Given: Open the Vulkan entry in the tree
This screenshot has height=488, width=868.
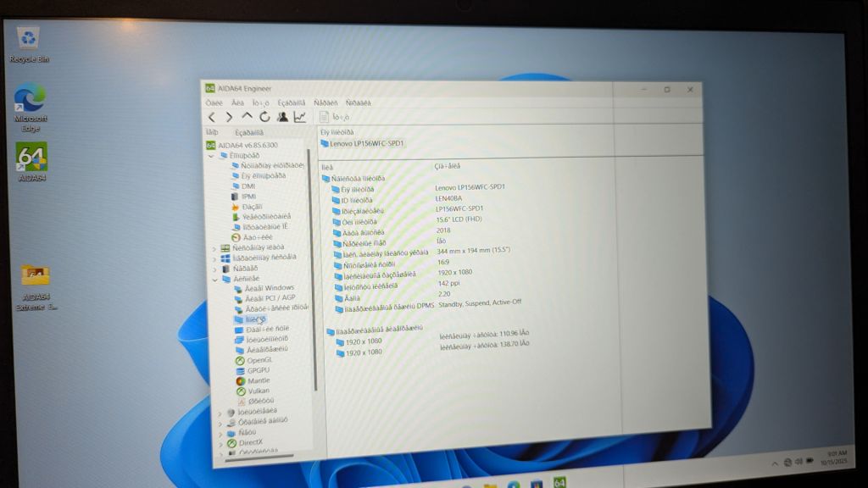Looking at the screenshot, I should coord(253,391).
